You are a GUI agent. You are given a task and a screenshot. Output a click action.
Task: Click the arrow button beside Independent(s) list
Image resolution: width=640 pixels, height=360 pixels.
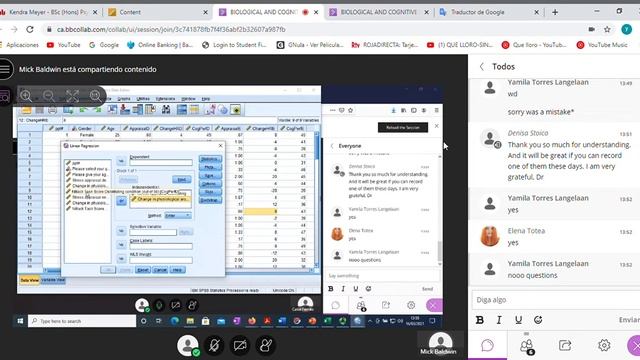pyautogui.click(x=121, y=201)
